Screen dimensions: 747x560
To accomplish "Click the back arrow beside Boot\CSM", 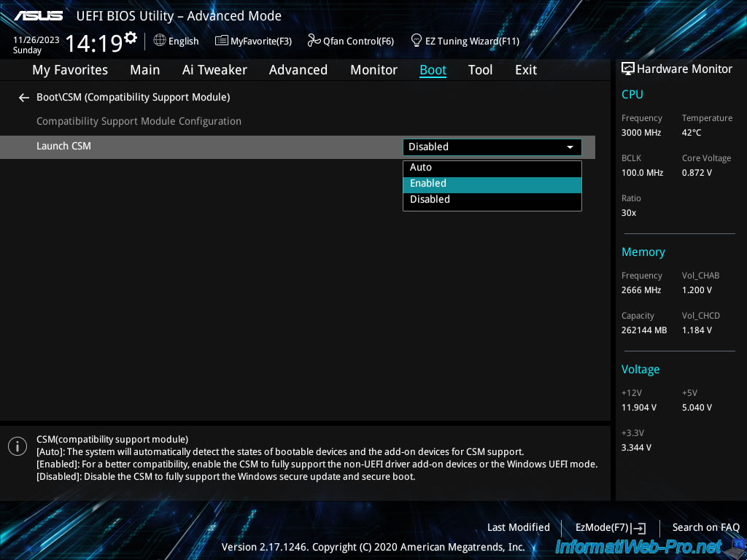I will 24,98.
